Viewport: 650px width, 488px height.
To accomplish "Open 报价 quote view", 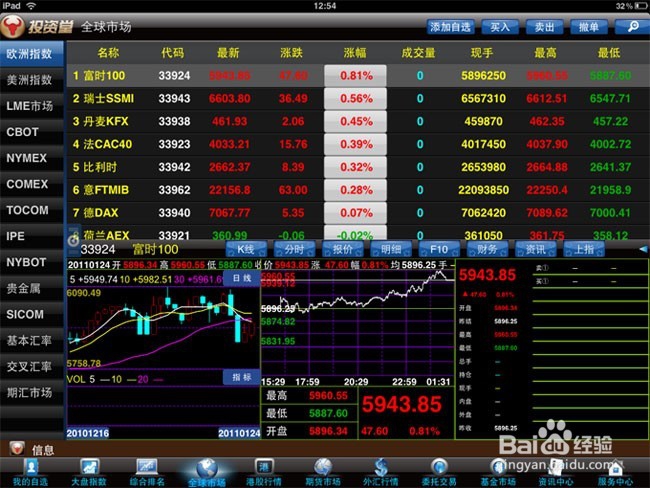I will click(x=342, y=249).
